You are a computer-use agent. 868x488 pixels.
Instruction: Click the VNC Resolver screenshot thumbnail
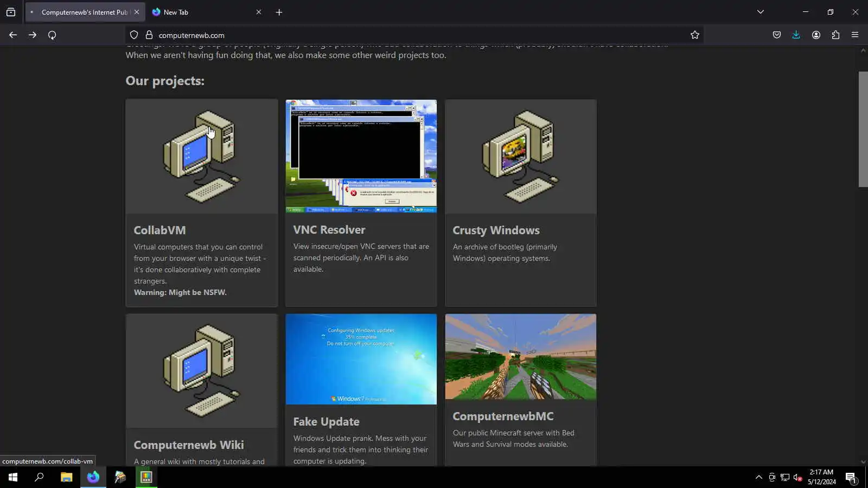coord(361,156)
